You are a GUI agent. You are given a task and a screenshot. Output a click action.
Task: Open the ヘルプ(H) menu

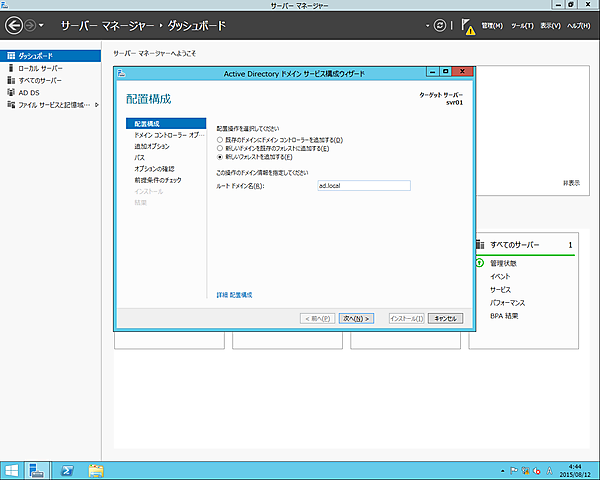click(579, 26)
